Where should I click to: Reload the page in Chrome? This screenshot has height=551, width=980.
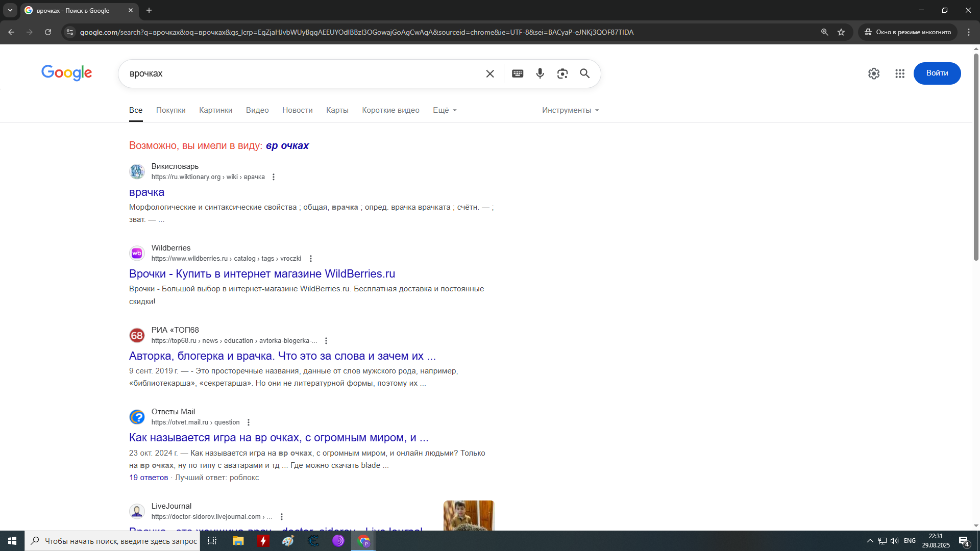point(48,32)
